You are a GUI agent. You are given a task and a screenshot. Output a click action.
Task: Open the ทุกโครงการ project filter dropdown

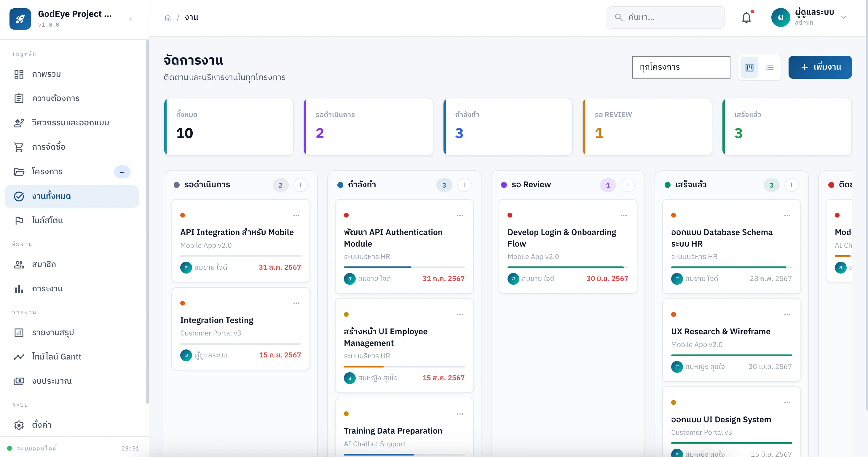[681, 67]
